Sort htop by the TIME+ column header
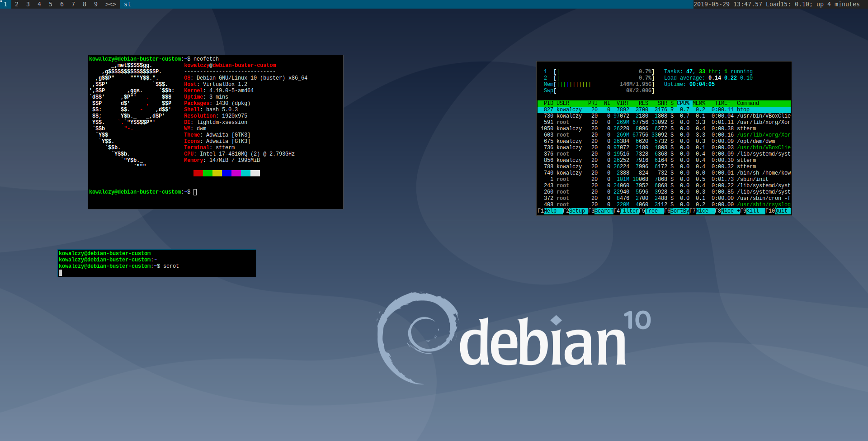Image resolution: width=868 pixels, height=441 pixels. [722, 104]
